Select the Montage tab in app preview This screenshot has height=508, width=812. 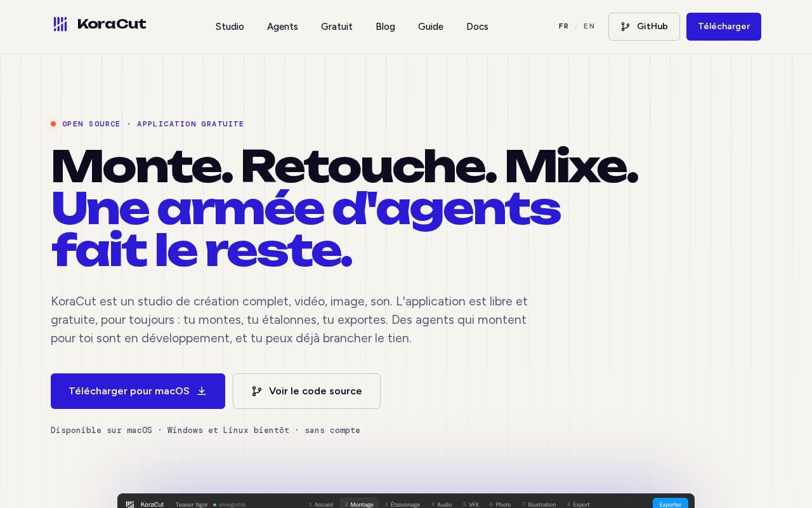tap(359, 504)
